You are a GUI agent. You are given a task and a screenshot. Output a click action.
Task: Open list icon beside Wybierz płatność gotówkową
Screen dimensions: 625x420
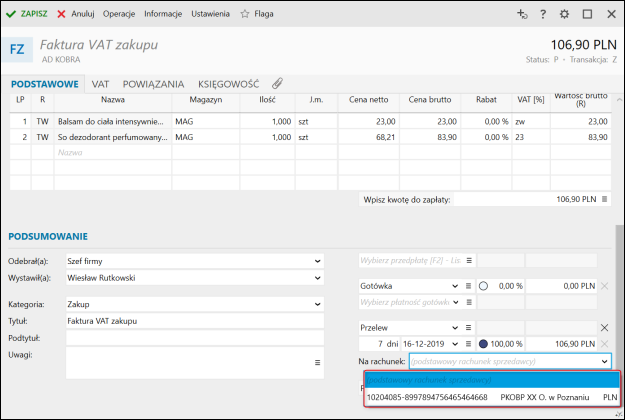[x=469, y=302]
